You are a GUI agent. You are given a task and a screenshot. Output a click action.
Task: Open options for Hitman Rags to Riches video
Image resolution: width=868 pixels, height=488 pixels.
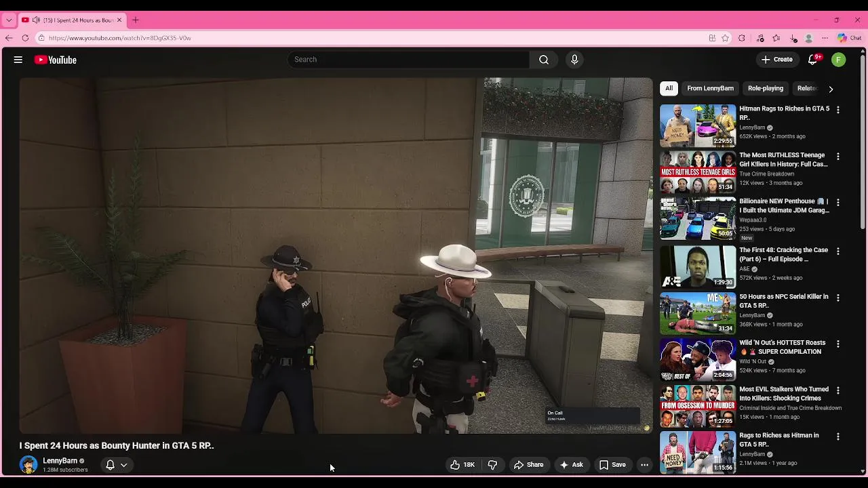pos(838,110)
